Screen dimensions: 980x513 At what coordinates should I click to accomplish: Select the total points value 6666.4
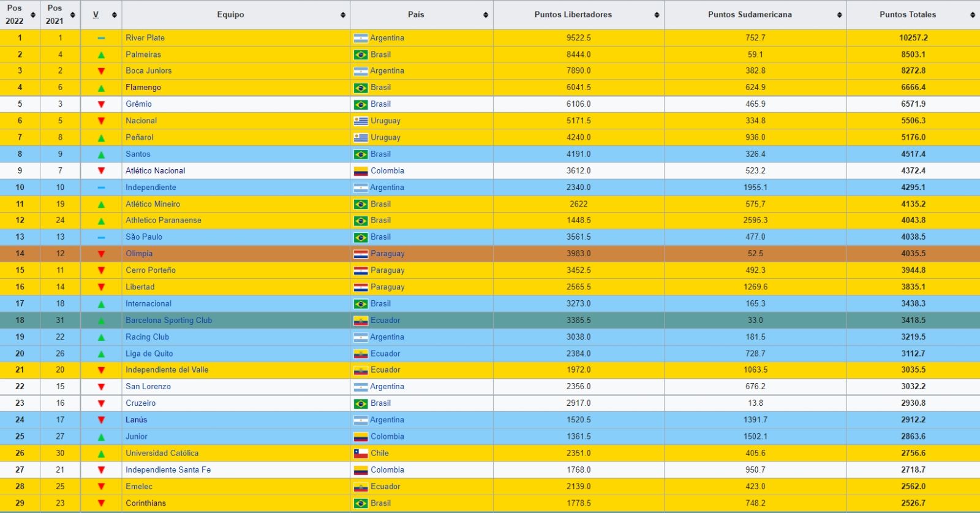[913, 88]
